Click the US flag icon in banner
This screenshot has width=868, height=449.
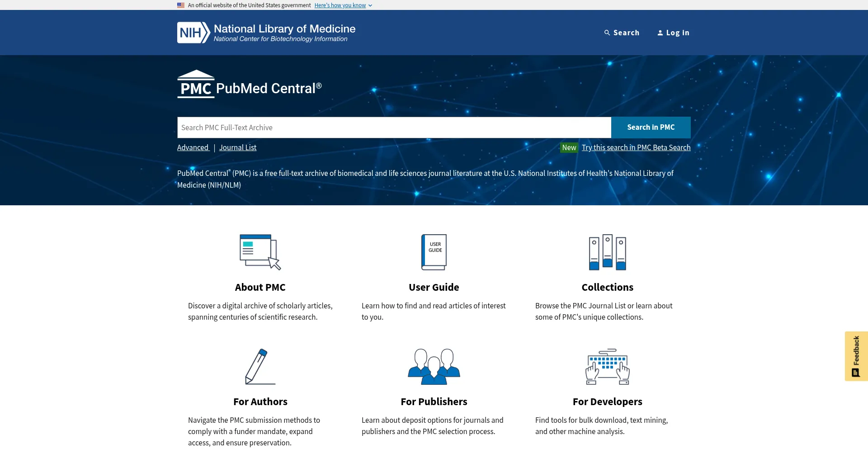tap(181, 5)
